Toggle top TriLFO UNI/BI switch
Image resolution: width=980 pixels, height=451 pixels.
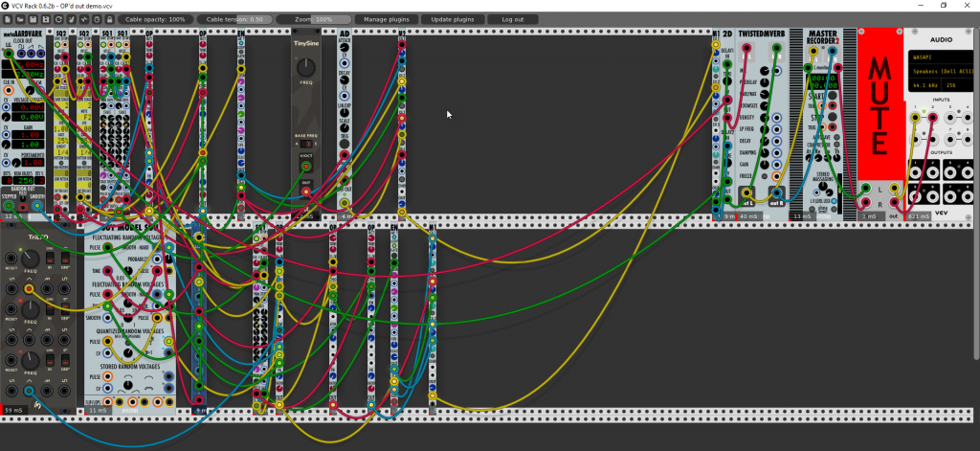point(51,257)
